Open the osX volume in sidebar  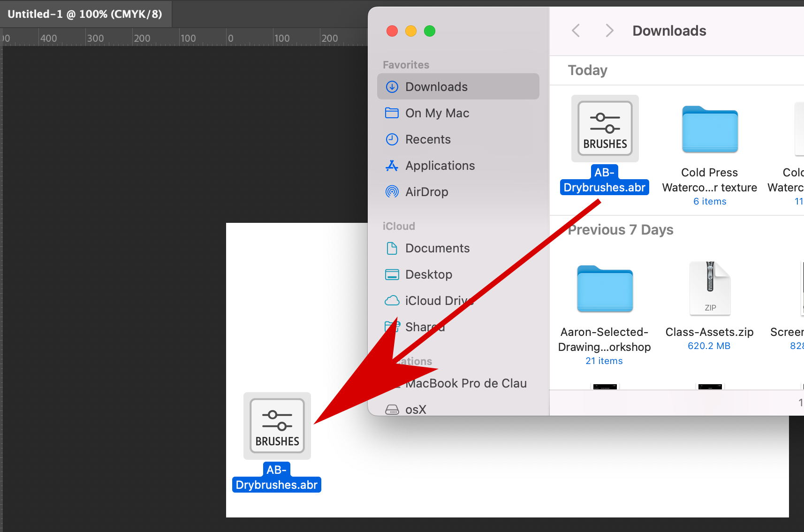click(x=458, y=410)
